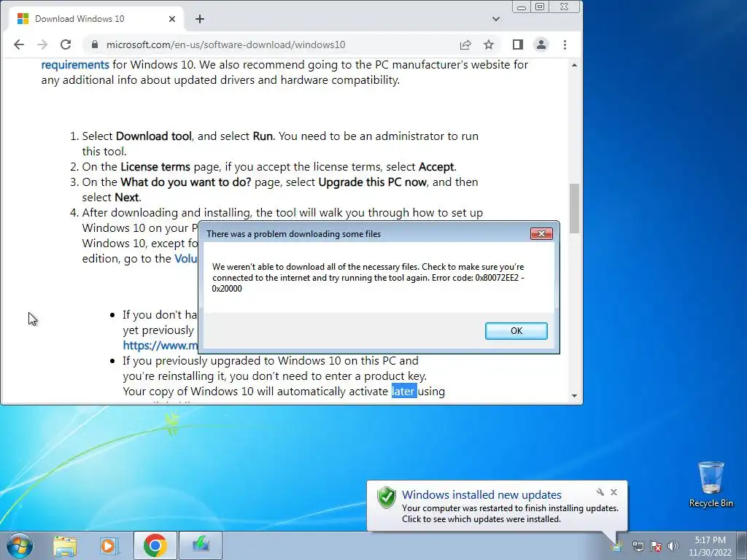The image size is (747, 560).
Task: Share this page using the share icon
Action: click(465, 44)
